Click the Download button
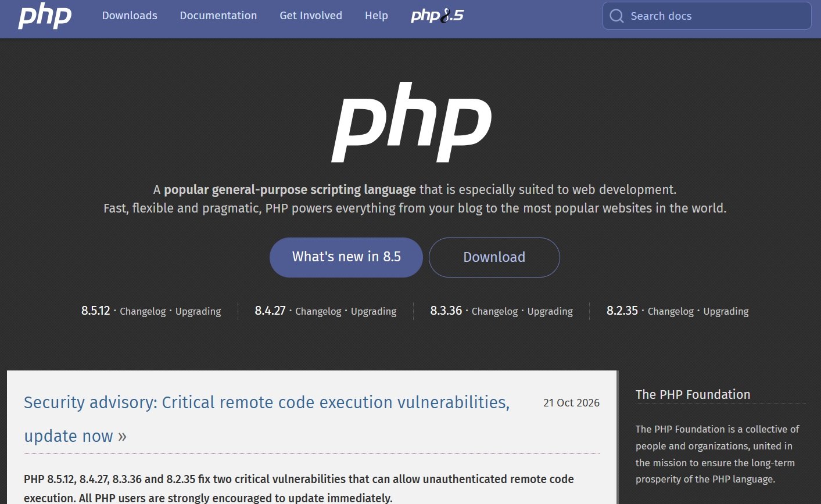The width and height of the screenshot is (821, 504). point(494,257)
